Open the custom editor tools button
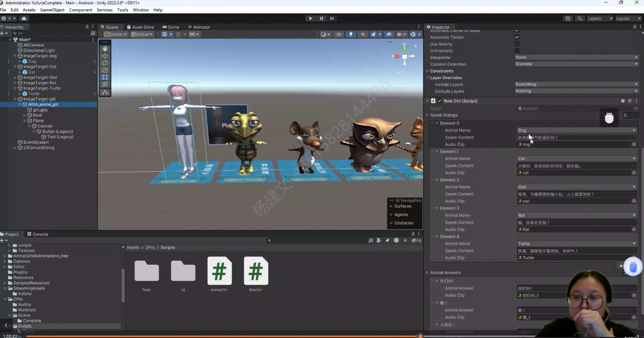Image resolution: width=644 pixels, height=338 pixels. 105,93
